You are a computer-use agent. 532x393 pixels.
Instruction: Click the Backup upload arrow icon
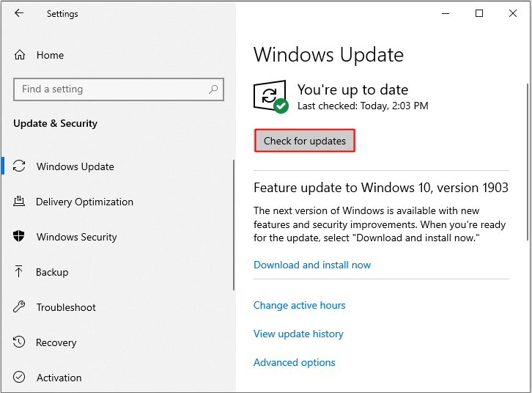[x=20, y=272]
